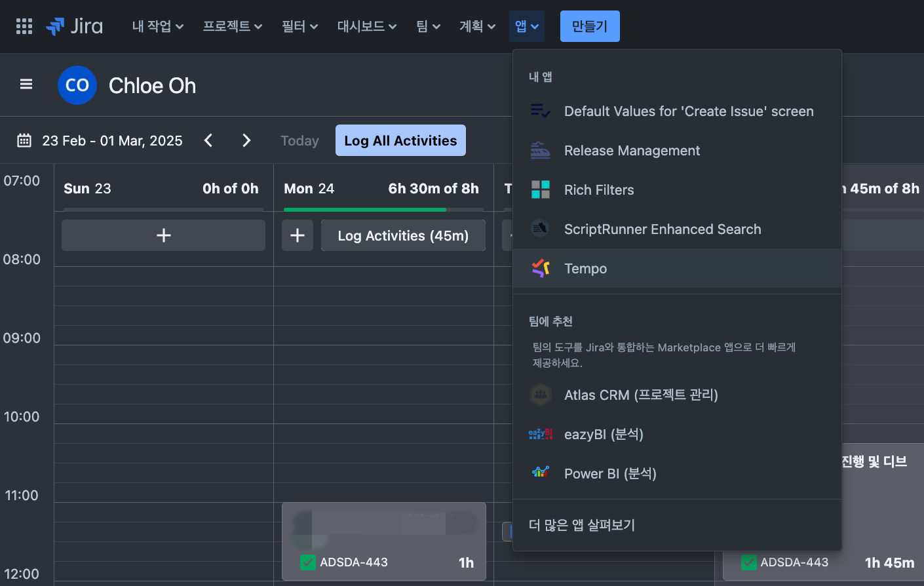Go to the next week

pyautogui.click(x=246, y=140)
